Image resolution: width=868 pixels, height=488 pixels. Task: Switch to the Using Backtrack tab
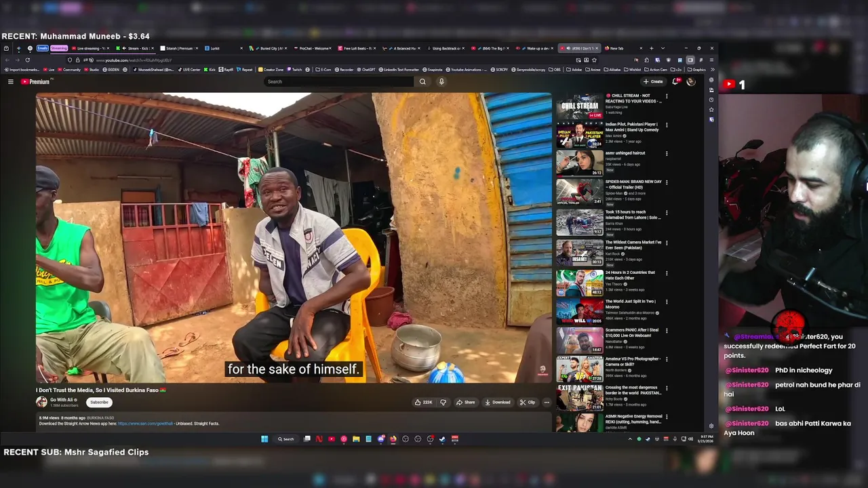coord(444,48)
